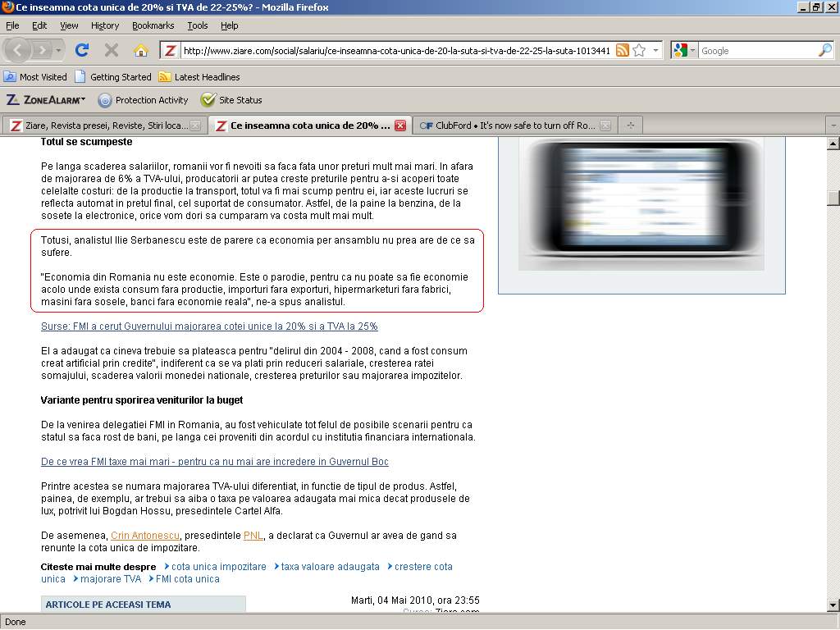840x630 pixels.
Task: List all tabs using the tab bar arrow
Action: pos(833,126)
